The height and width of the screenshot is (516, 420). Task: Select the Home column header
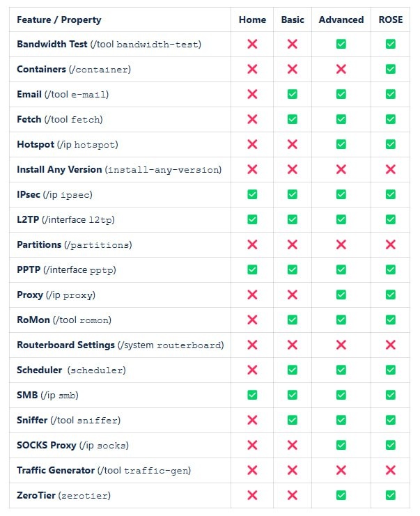(x=252, y=19)
